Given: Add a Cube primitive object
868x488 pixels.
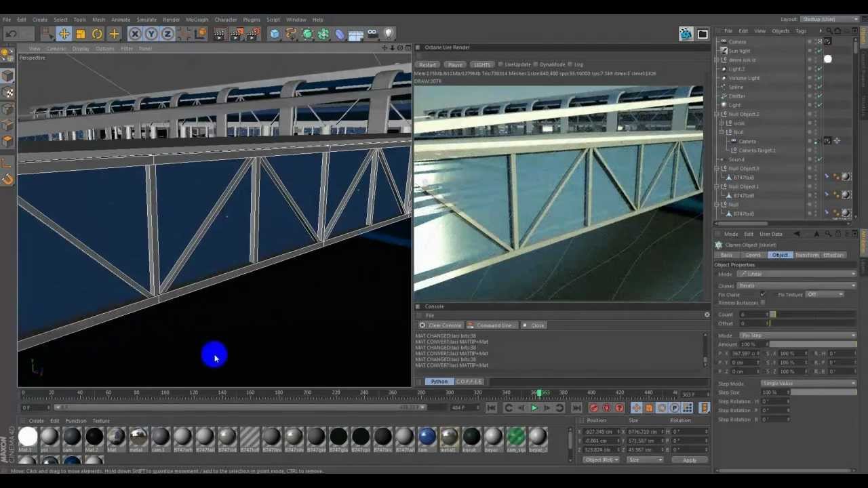Looking at the screenshot, I should click(274, 34).
